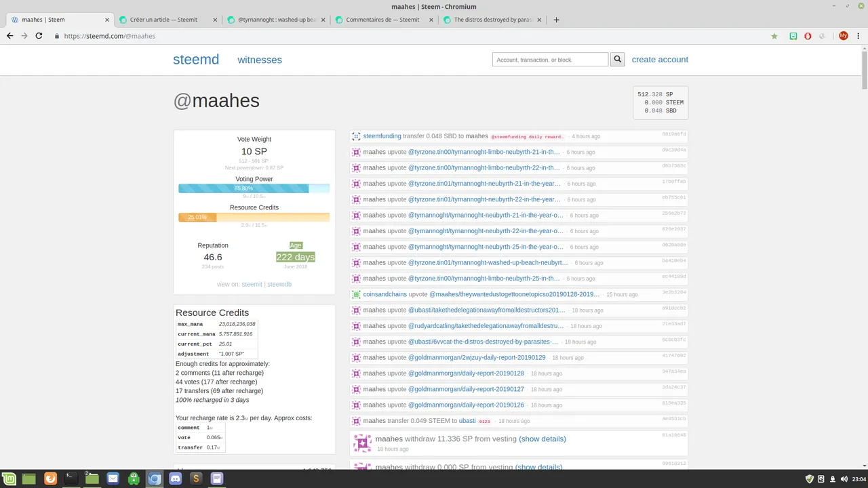This screenshot has width=868, height=488.
Task: Click the '512.328 SP' balance
Action: [x=655, y=94]
